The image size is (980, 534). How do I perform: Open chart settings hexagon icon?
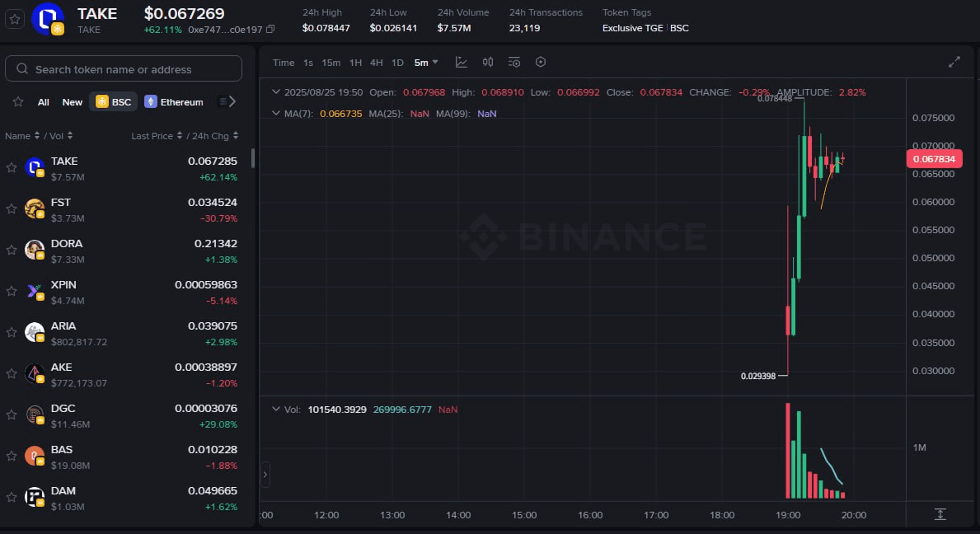[541, 62]
